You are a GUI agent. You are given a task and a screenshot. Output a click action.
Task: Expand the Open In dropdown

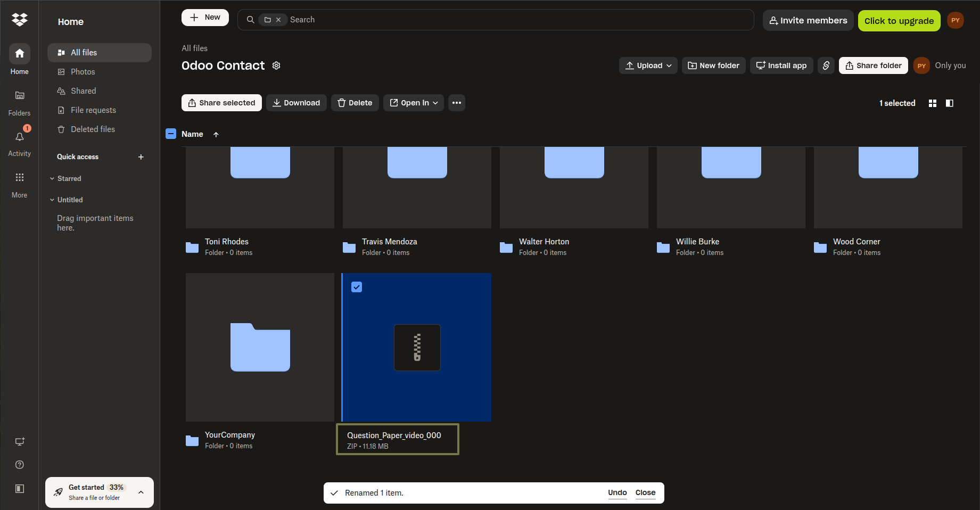pyautogui.click(x=414, y=103)
